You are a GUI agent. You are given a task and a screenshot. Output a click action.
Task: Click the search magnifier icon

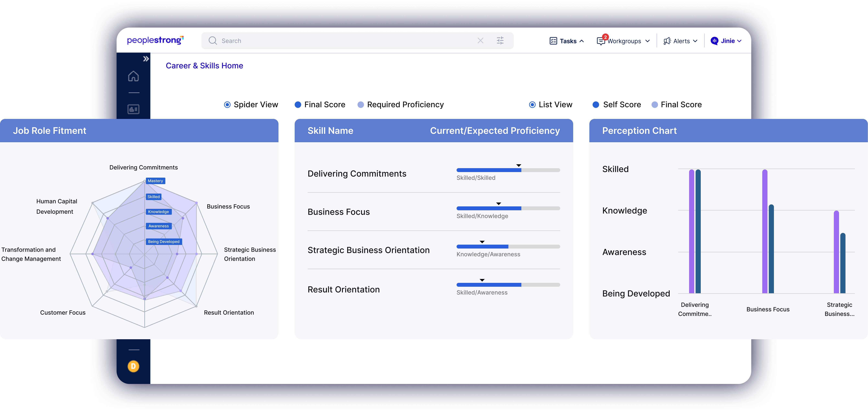[x=213, y=41]
